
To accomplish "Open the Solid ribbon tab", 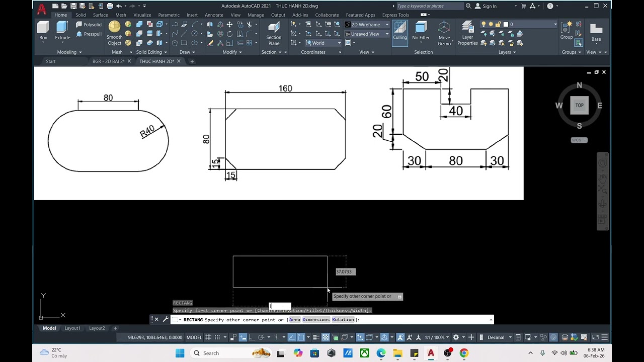I will tap(80, 15).
